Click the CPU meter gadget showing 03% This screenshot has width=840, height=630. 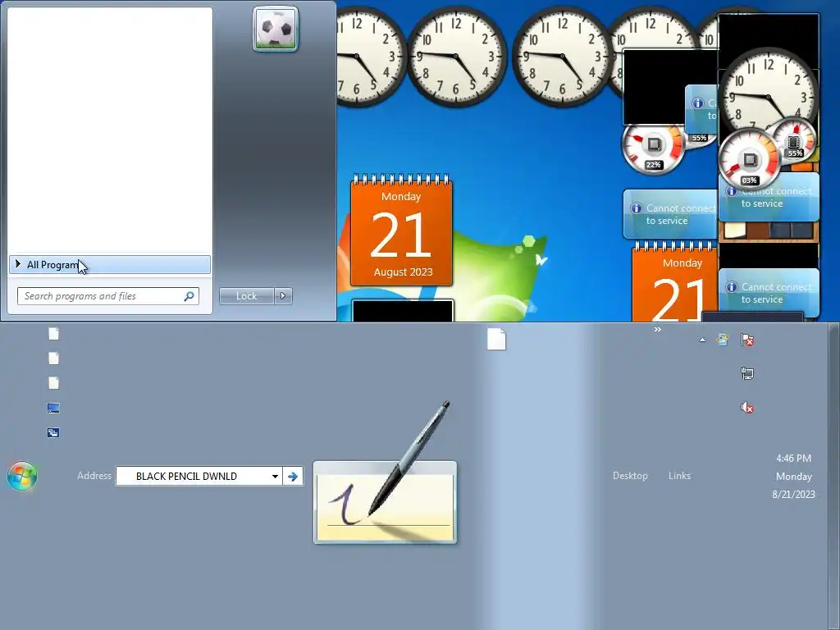750,160
